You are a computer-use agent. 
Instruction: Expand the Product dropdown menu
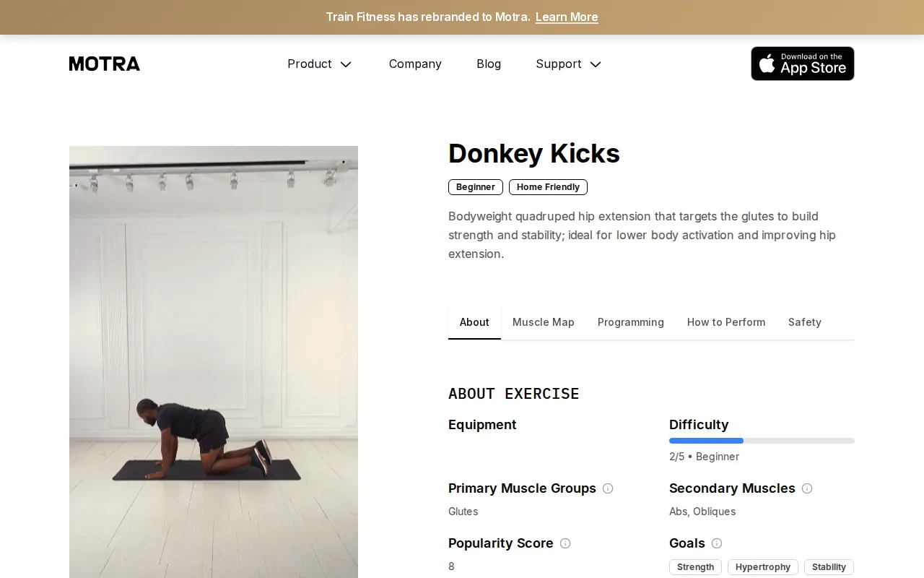tap(320, 64)
